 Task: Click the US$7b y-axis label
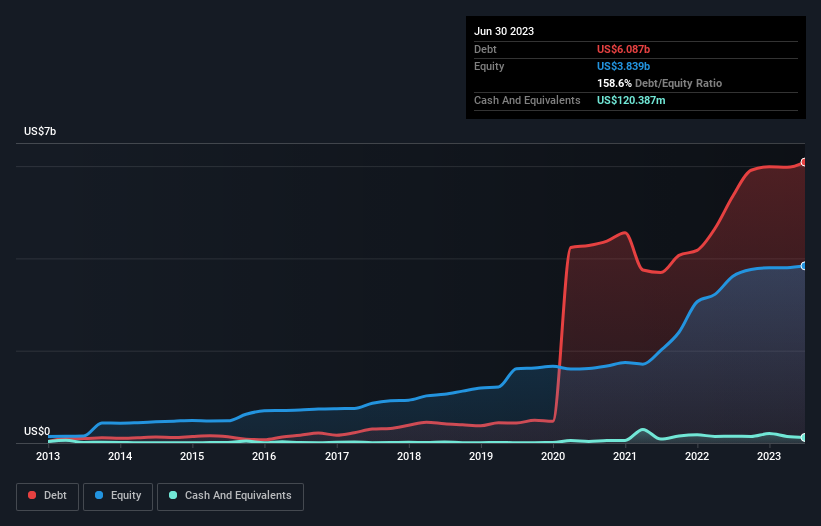click(x=40, y=131)
